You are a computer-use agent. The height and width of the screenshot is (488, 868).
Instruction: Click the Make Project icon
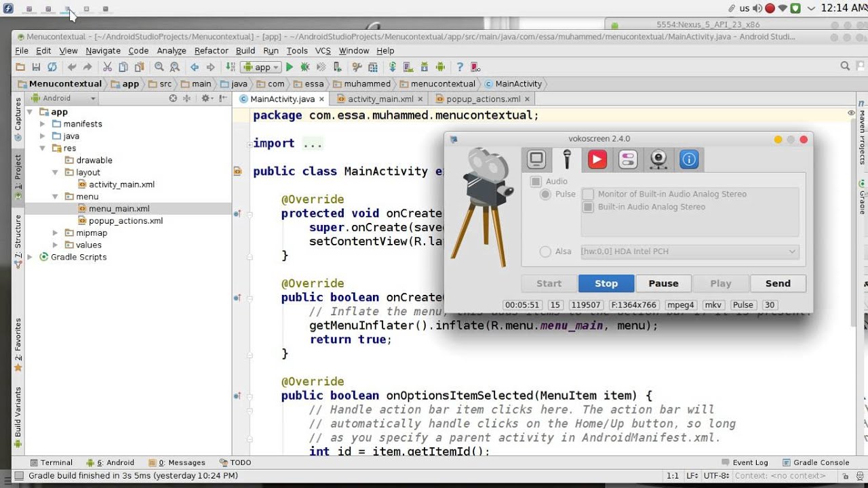231,67
